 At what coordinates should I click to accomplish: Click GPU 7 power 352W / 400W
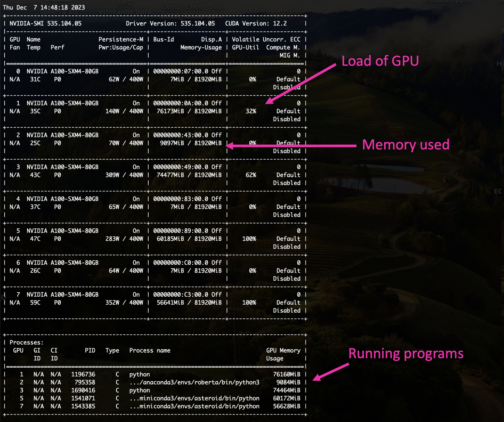[124, 302]
